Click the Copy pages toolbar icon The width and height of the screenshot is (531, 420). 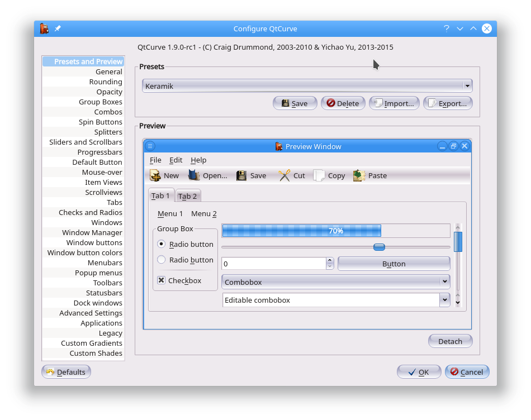[319, 175]
